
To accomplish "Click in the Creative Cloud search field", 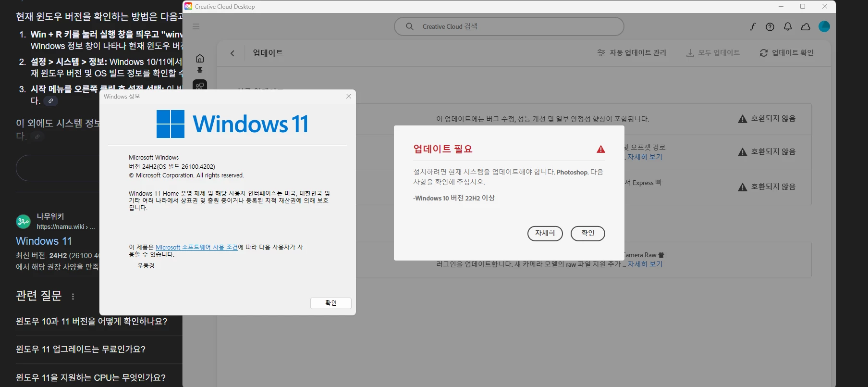I will [509, 26].
